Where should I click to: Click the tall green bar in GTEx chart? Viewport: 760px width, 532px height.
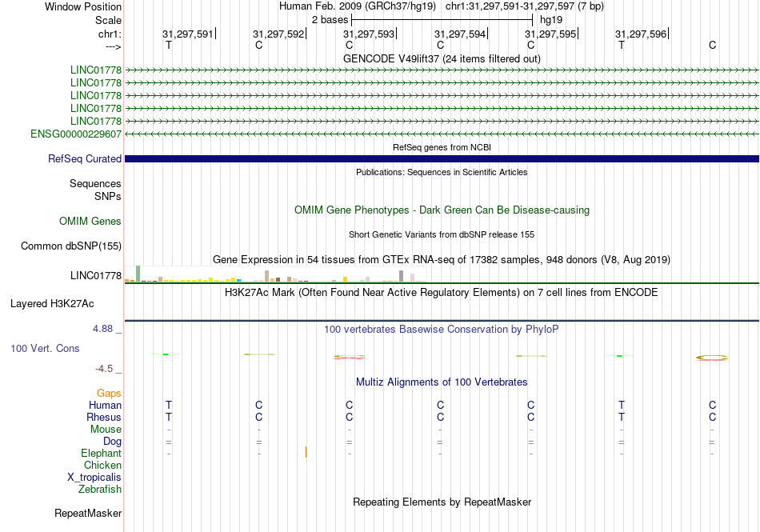[138, 274]
